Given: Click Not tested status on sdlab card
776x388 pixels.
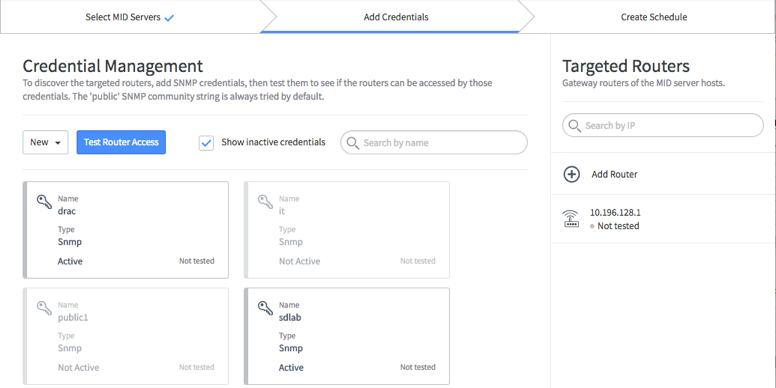Looking at the screenshot, I should tap(418, 367).
